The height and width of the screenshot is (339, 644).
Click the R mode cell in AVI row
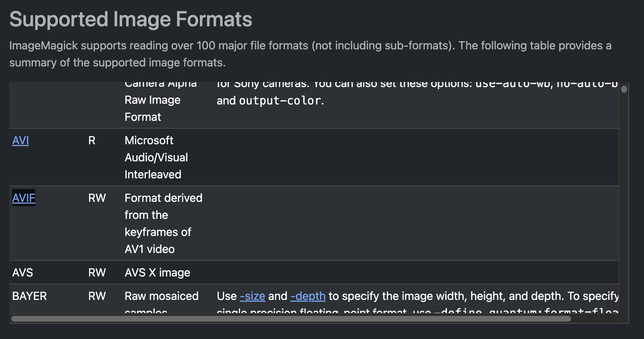pyautogui.click(x=92, y=141)
